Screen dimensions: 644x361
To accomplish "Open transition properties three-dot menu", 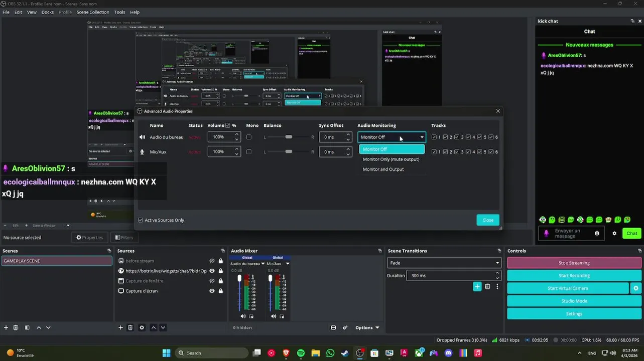I will pyautogui.click(x=497, y=286).
